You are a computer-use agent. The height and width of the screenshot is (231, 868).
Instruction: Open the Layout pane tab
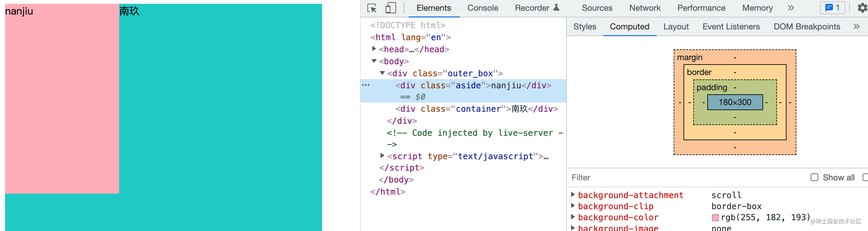point(676,27)
